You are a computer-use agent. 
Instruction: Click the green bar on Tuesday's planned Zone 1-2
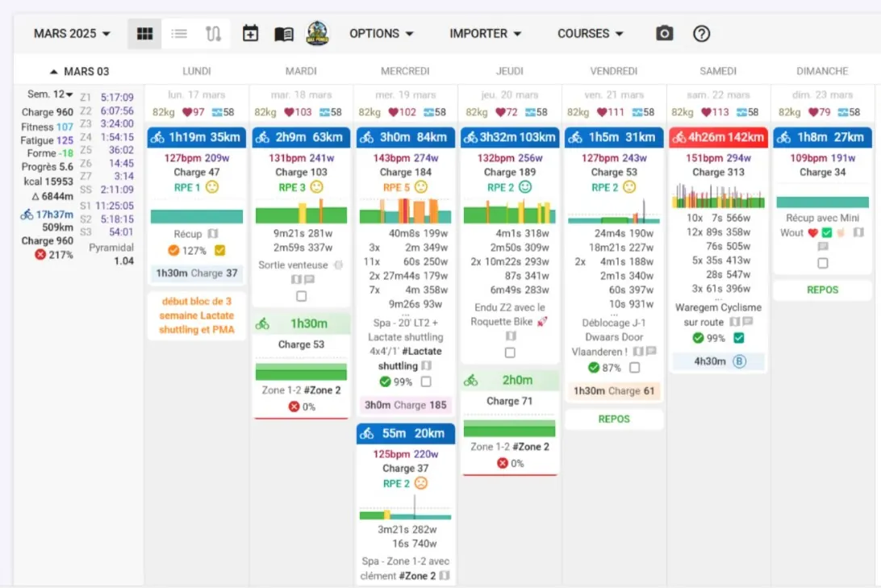tap(301, 372)
